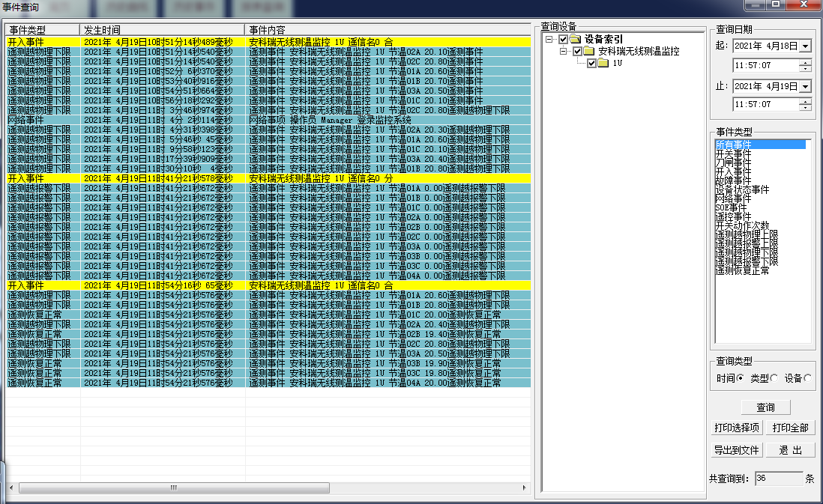Click the horizontal scrollbar under the event table
823x504 pixels.
[172, 488]
